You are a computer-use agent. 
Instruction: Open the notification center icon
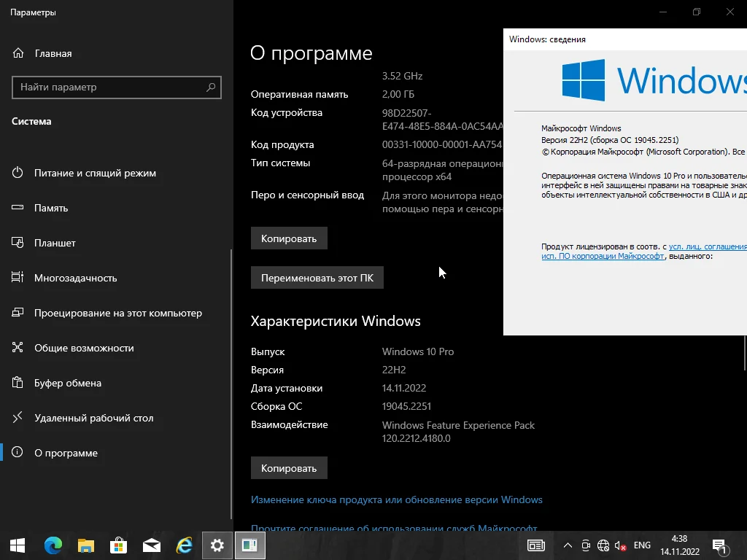coord(720,546)
